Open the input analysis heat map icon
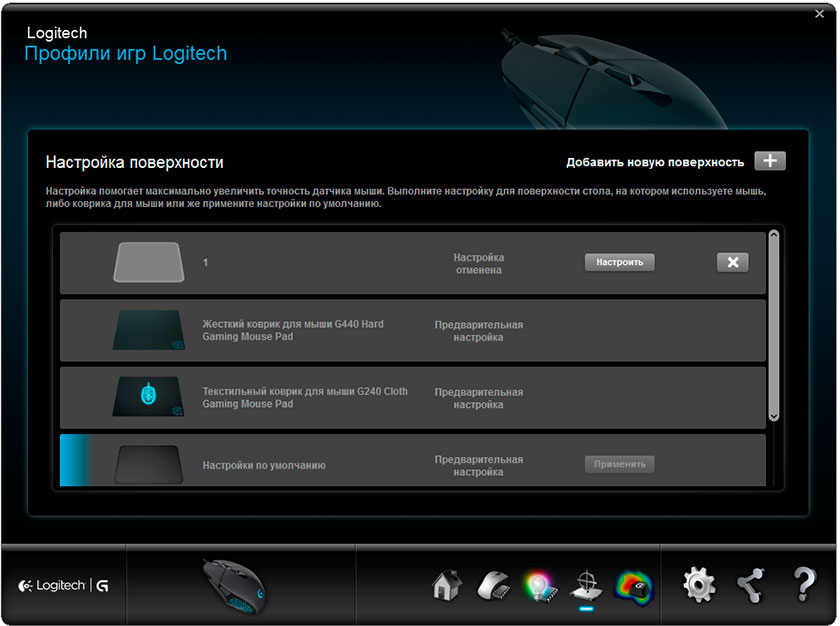 click(x=634, y=586)
